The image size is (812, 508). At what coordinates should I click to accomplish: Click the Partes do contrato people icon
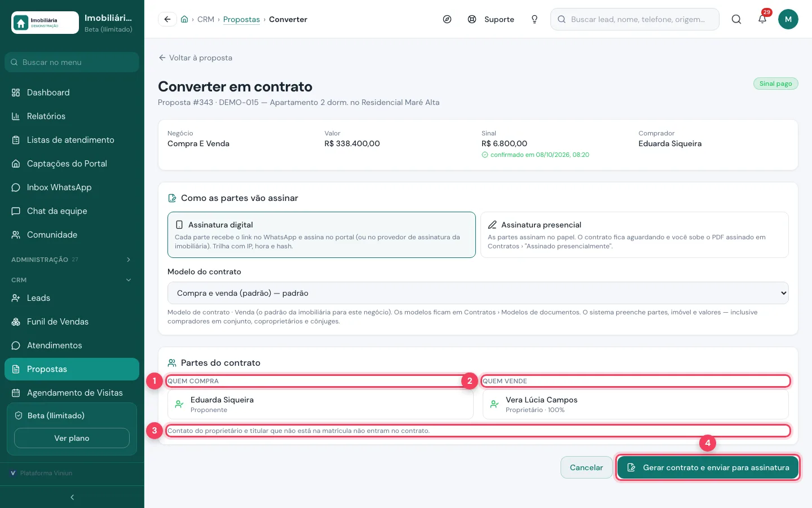pyautogui.click(x=172, y=363)
